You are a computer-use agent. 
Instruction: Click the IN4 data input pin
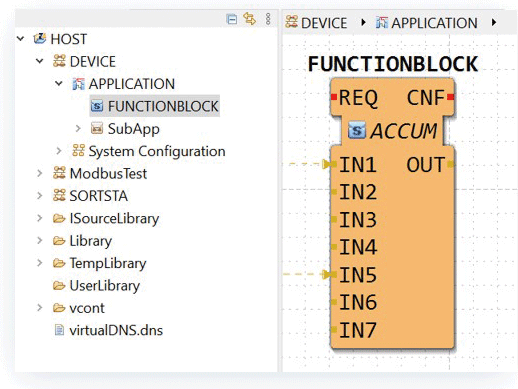[x=334, y=247]
